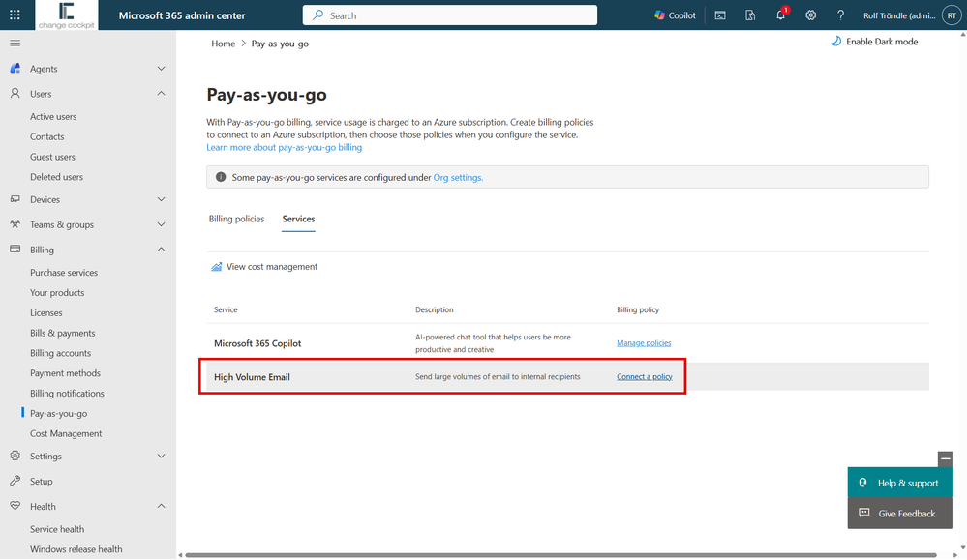The width and height of the screenshot is (967, 560).
Task: Open Billing accounts in sidebar
Action: pyautogui.click(x=60, y=353)
